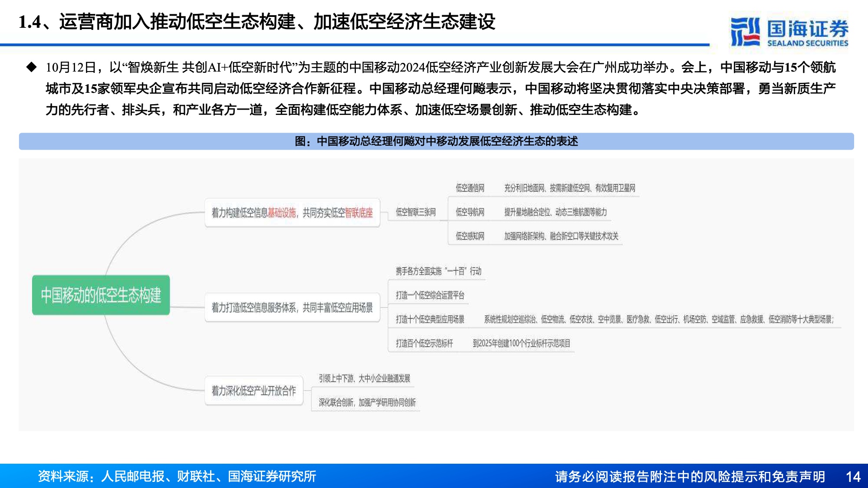Image resolution: width=868 pixels, height=488 pixels.
Task: Click 打造百个低空示范标杆
Action: (424, 344)
